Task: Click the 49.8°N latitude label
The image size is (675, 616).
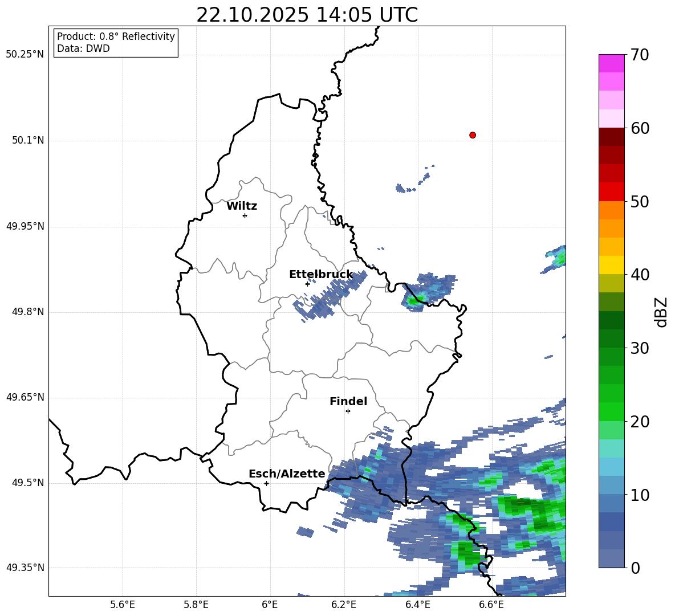Action: pyautogui.click(x=29, y=312)
